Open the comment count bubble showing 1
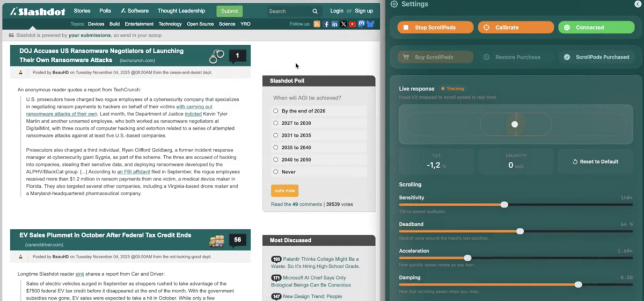Image resolution: width=644 pixels, height=301 pixels. tap(237, 55)
